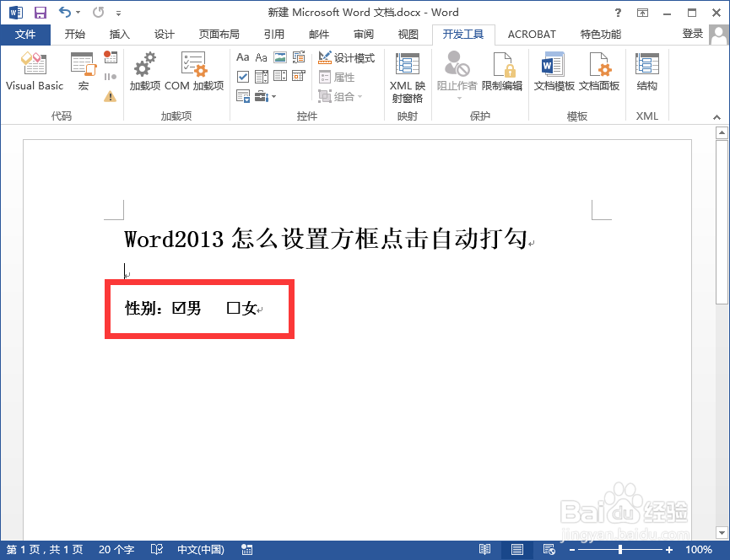Click the zoom slider handle

(620, 550)
